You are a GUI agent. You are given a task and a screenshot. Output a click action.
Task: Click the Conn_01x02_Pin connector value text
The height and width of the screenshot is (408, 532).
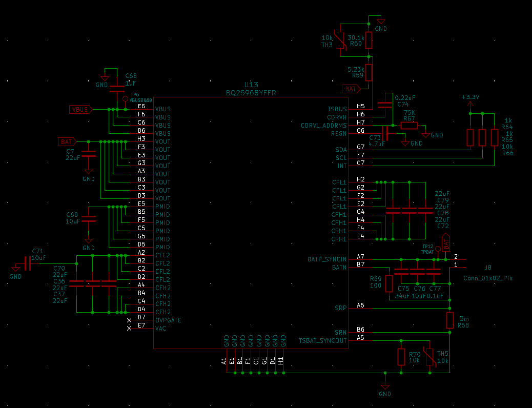488,278
